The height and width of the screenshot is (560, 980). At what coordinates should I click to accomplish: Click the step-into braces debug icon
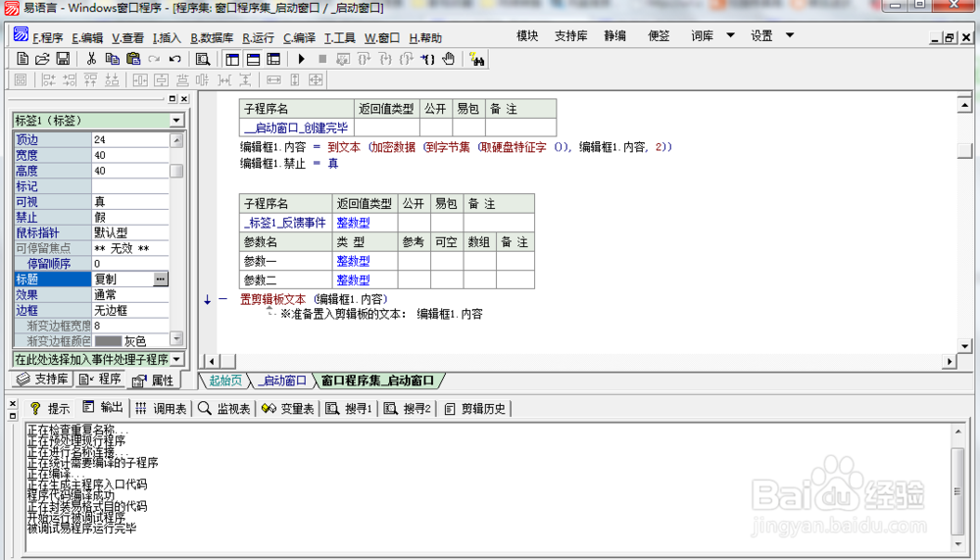coord(385,59)
